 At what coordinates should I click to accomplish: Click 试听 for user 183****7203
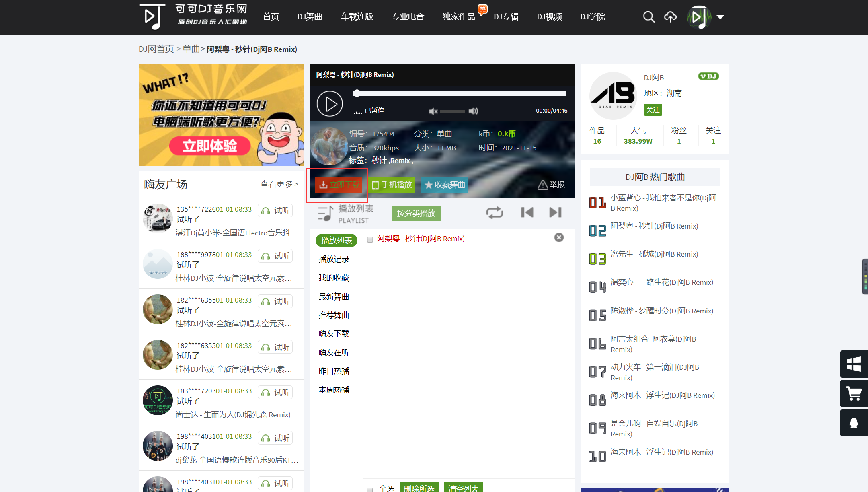(275, 393)
